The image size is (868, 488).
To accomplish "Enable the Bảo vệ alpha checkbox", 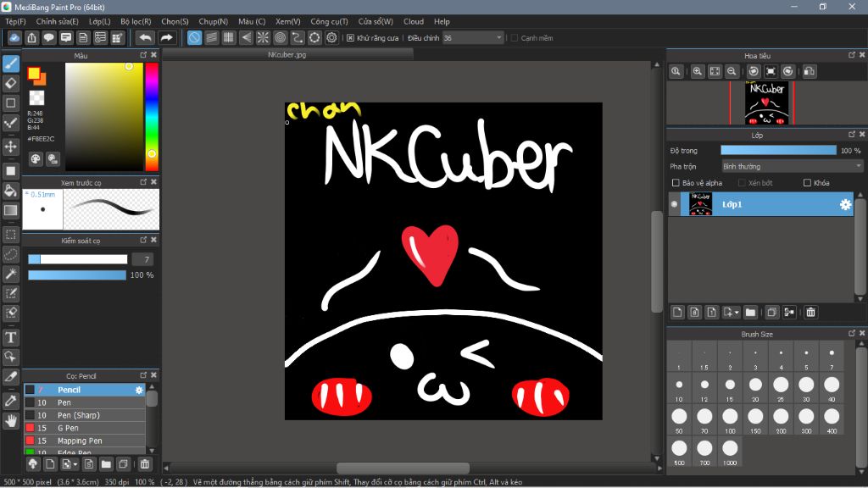I will click(x=676, y=183).
